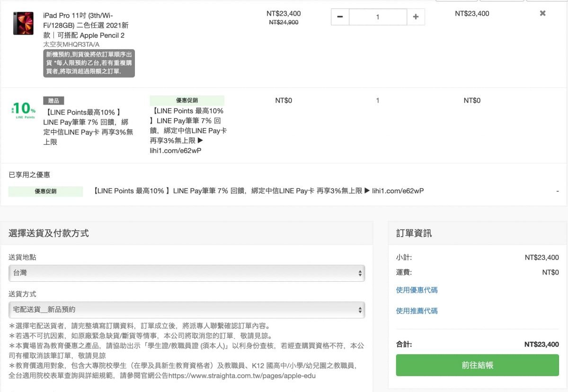The width and height of the screenshot is (568, 392).
Task: Open the LINE Points 10% gift thumbnail
Action: 23,110
